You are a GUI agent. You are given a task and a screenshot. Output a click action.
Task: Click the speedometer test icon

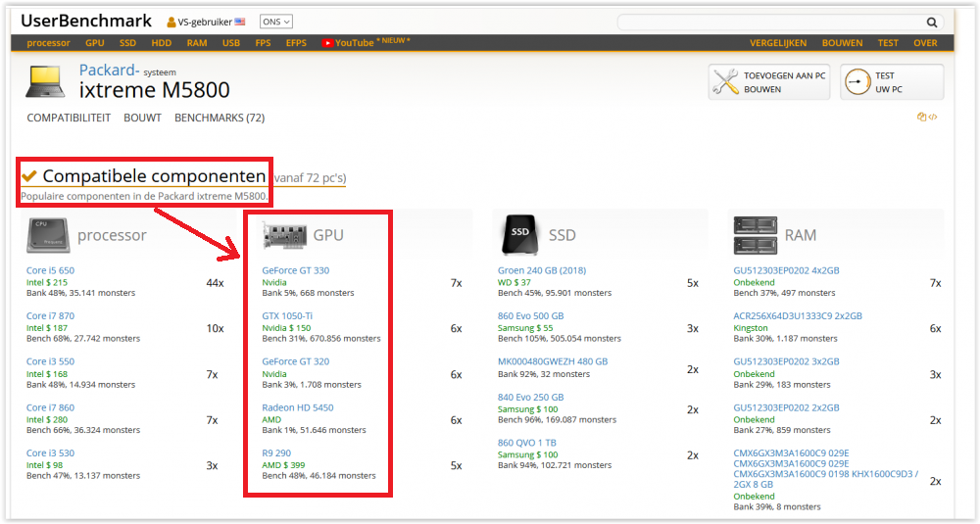coord(857,82)
